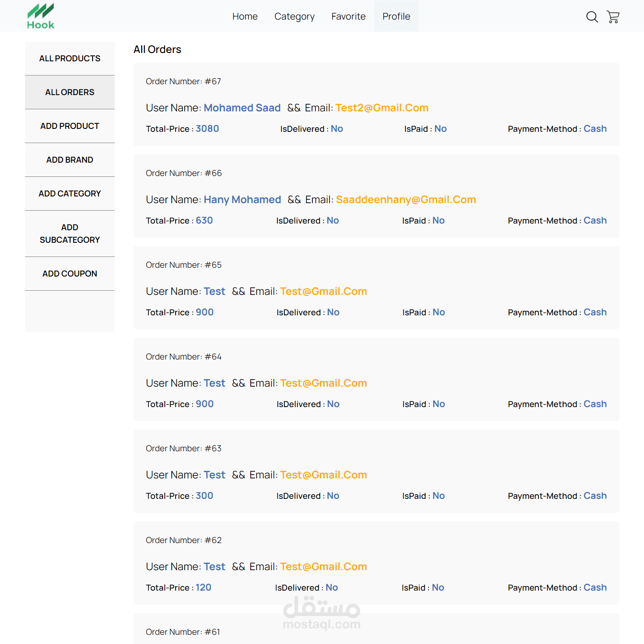Open the Category navigation item
The image size is (644, 644).
[294, 16]
